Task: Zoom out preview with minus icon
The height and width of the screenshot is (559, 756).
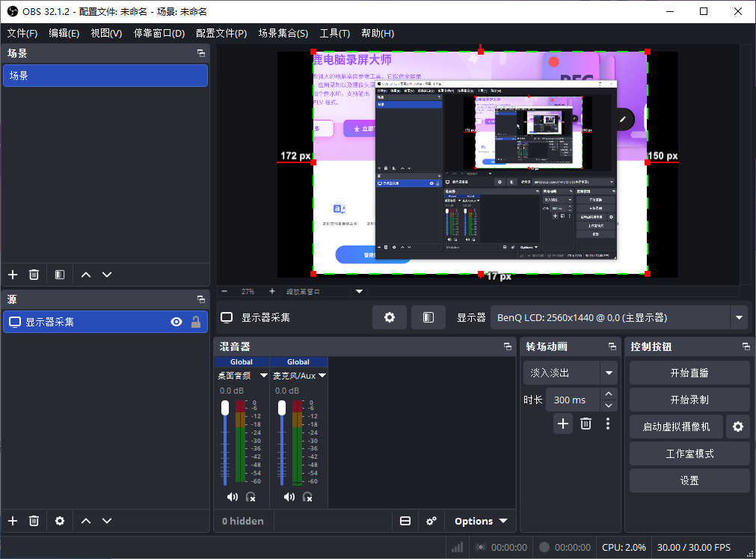Action: click(x=224, y=291)
